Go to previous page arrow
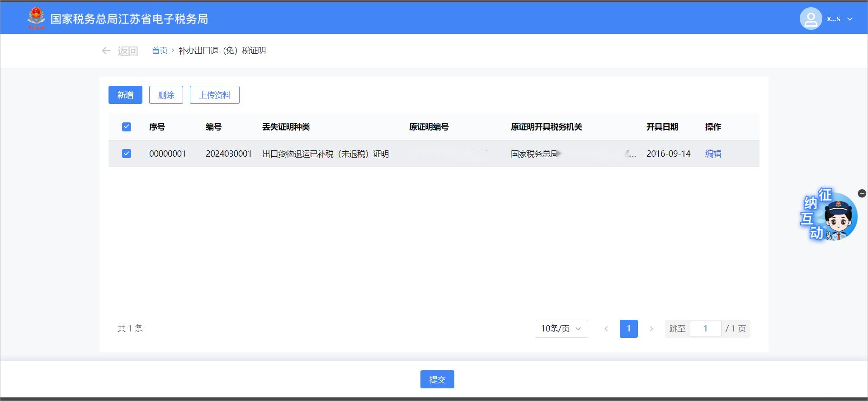The width and height of the screenshot is (868, 401). [x=606, y=329]
